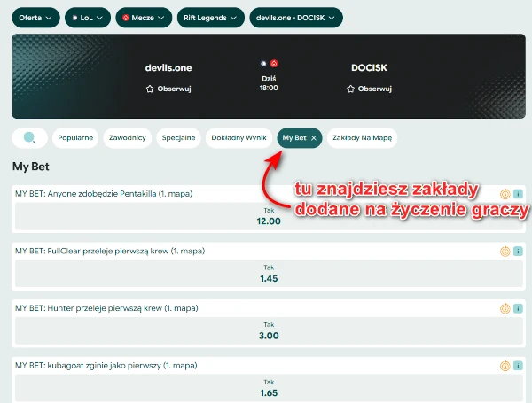The height and width of the screenshot is (403, 532).
Task: Click the 'Dziś 18:00' match time
Action: click(x=269, y=83)
